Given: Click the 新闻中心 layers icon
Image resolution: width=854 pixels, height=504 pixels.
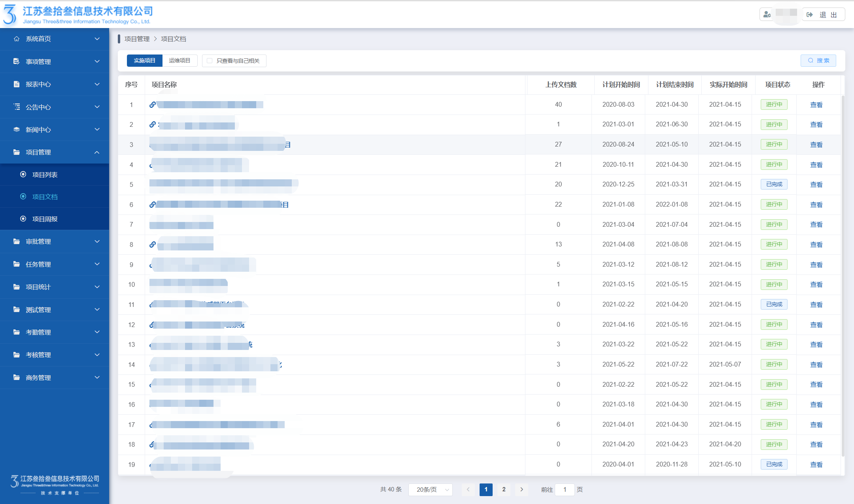Looking at the screenshot, I should point(17,130).
